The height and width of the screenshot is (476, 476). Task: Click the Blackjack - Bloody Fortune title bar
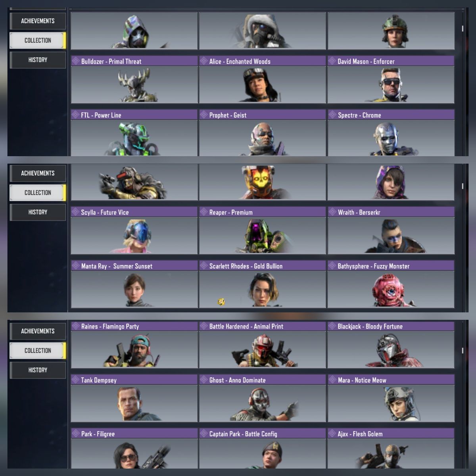391,326
